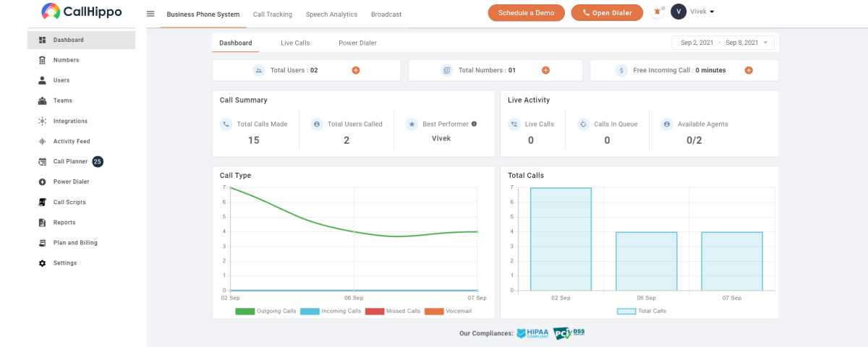
Task: Select the Call Tracking menu item
Action: coord(272,14)
